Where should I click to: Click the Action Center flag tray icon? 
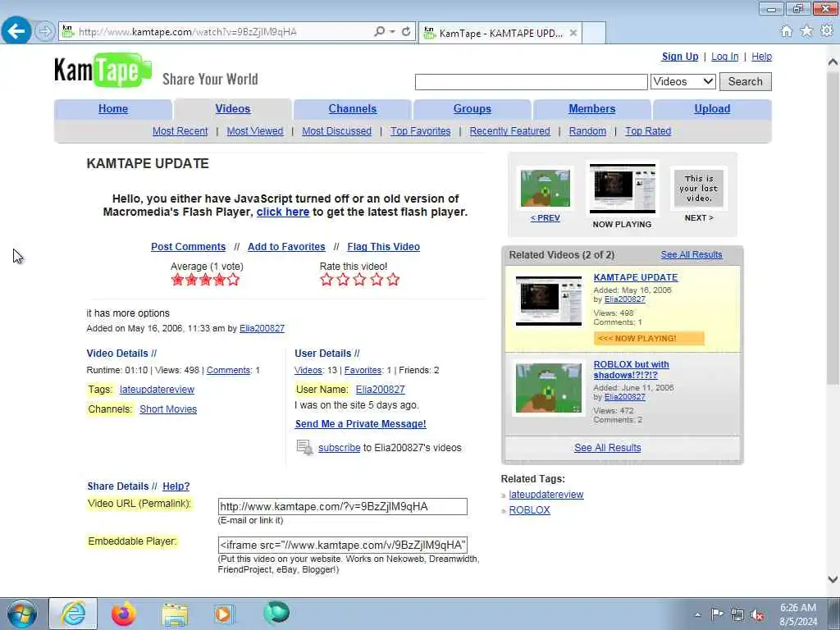coord(717,614)
